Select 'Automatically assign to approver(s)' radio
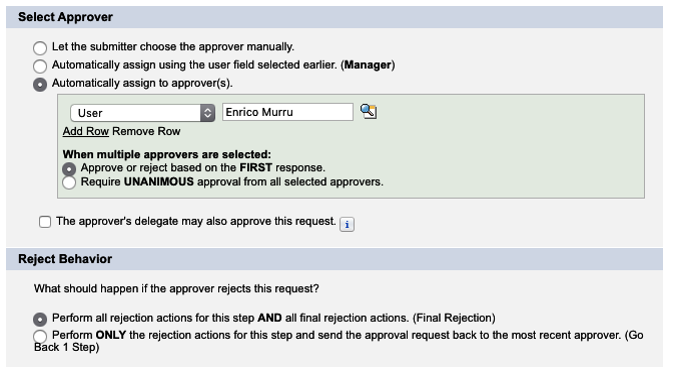The width and height of the screenshot is (674, 375). [40, 84]
